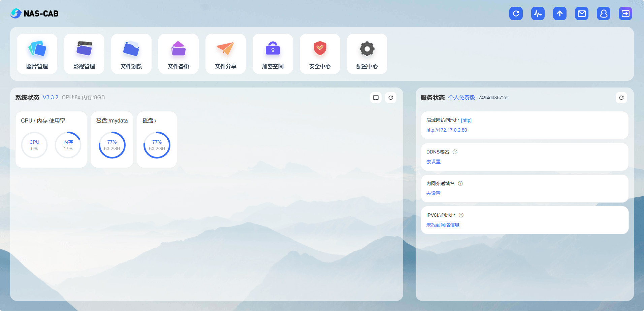
Task: Refresh the 服务状态 service status panel
Action: click(x=621, y=98)
